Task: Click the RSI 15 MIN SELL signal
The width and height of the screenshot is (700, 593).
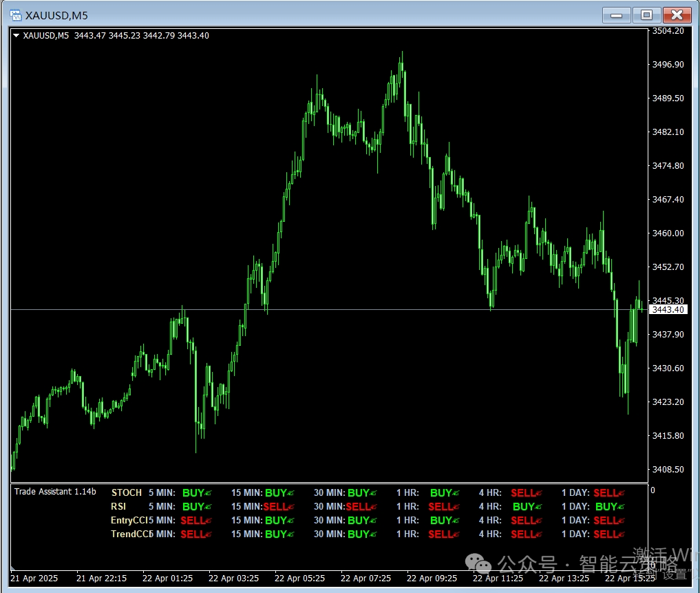Action: click(279, 506)
